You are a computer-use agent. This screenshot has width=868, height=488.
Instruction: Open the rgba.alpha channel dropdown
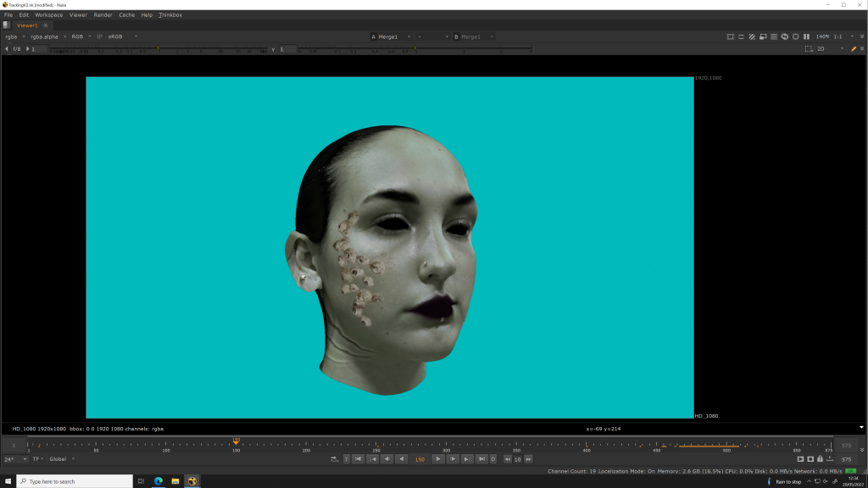pos(48,36)
